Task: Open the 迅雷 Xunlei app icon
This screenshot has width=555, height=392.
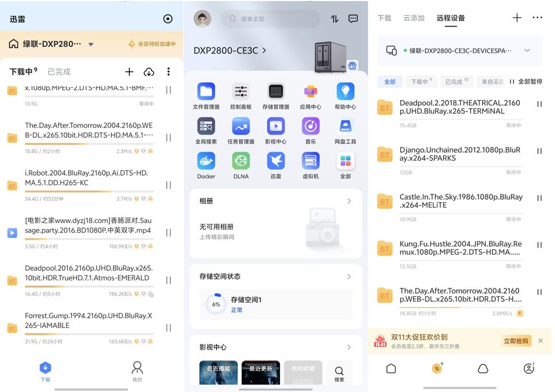Action: 276,161
